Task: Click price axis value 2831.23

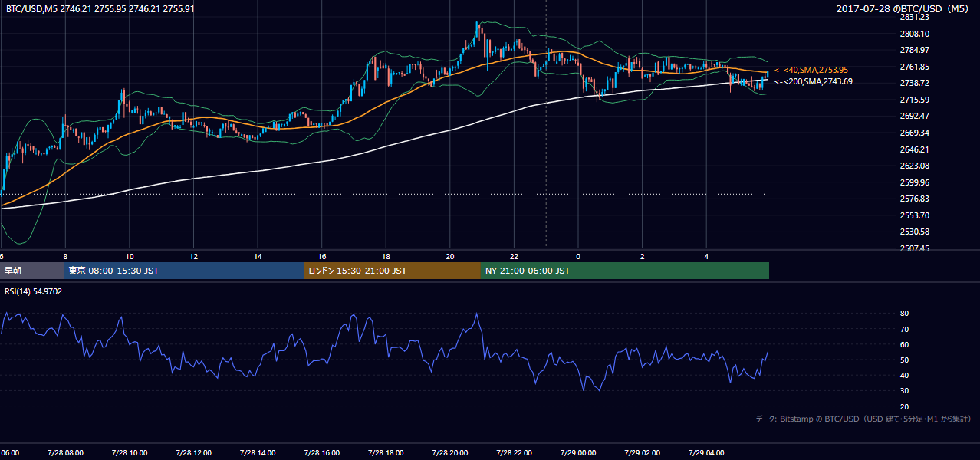Action: (915, 17)
